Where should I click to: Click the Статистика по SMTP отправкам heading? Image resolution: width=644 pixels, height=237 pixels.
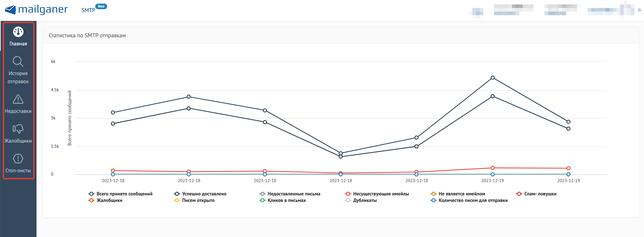click(87, 36)
